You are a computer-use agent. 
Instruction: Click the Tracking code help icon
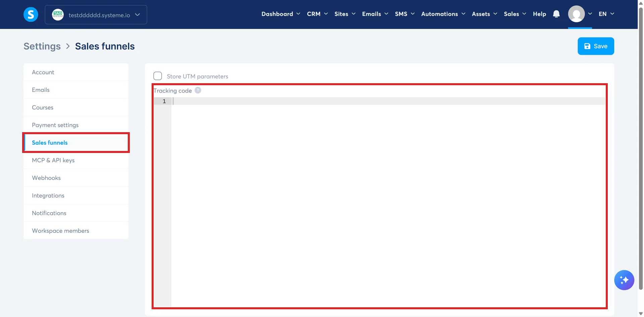click(x=198, y=90)
